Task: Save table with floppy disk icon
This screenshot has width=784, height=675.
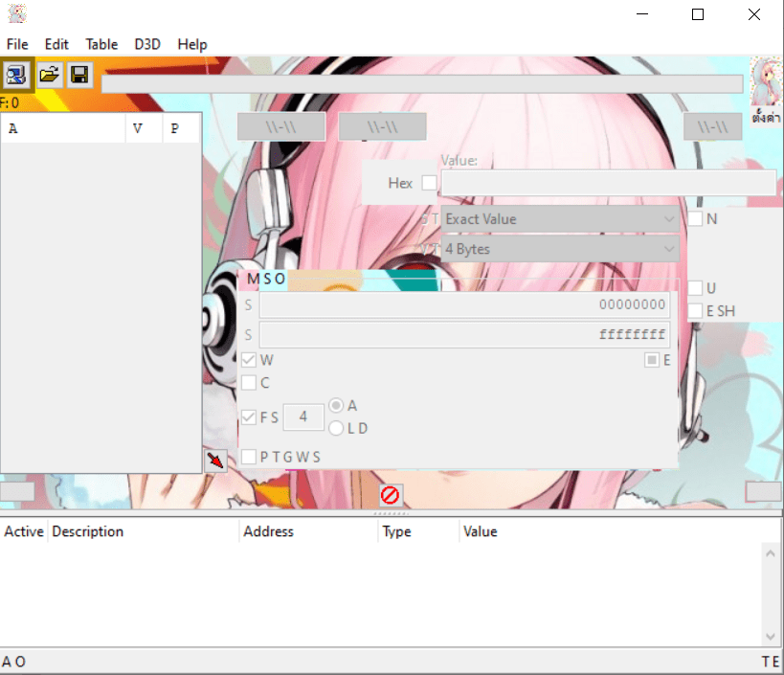Action: pos(79,76)
